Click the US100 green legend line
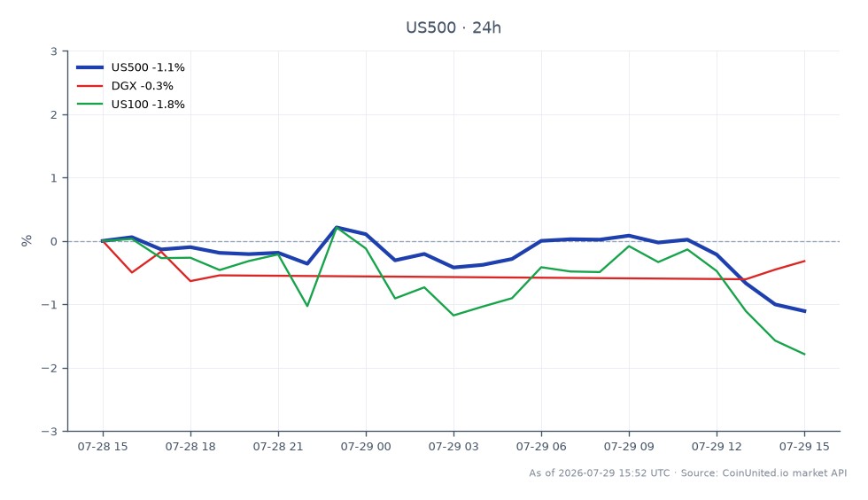Image resolution: width=868 pixels, height=500 pixels. click(x=89, y=105)
